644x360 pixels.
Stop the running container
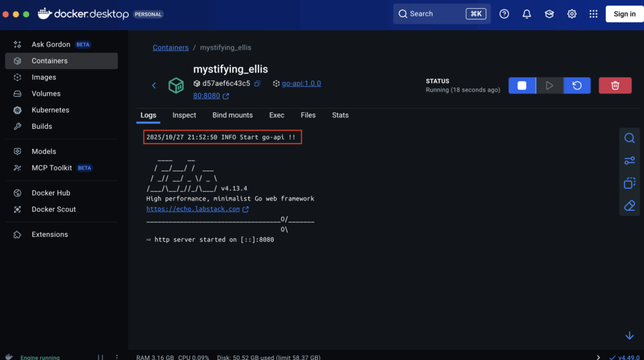pos(521,85)
